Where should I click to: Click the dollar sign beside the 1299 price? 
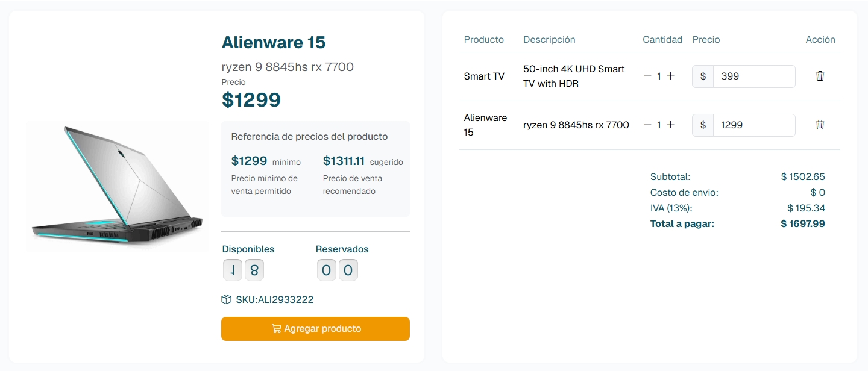(703, 125)
